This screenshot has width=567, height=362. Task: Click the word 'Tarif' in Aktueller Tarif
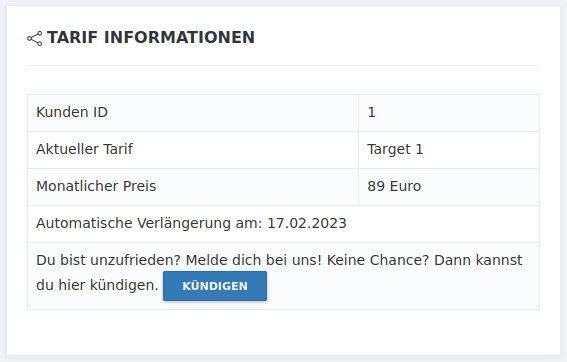(x=118, y=149)
